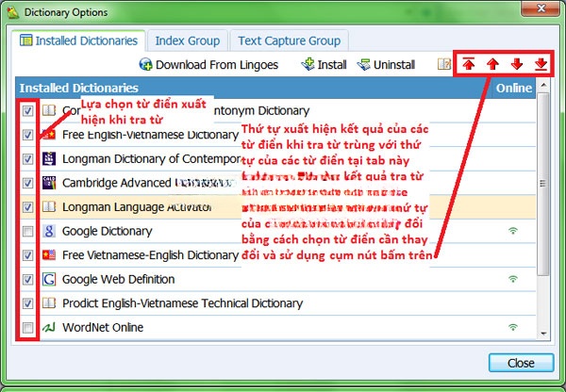The height and width of the screenshot is (392, 566).
Task: Uncheck Free English-Vietnamese Dictionary checkbox
Action: [27, 135]
